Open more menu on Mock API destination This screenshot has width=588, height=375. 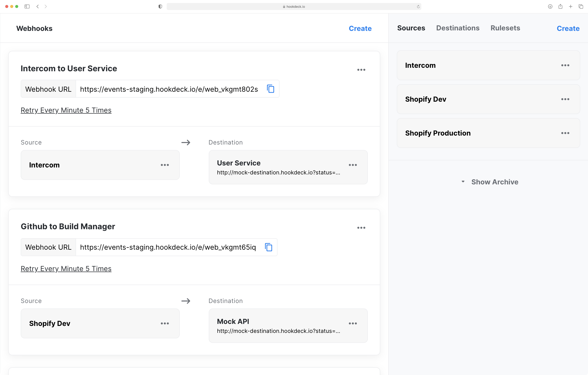click(x=353, y=323)
